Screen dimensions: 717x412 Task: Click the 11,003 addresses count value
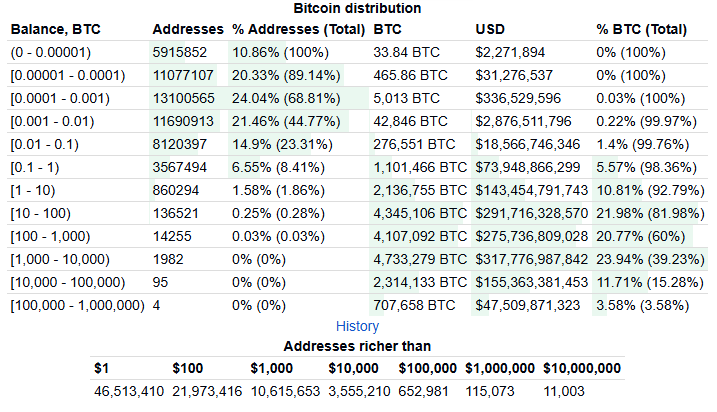pos(563,391)
